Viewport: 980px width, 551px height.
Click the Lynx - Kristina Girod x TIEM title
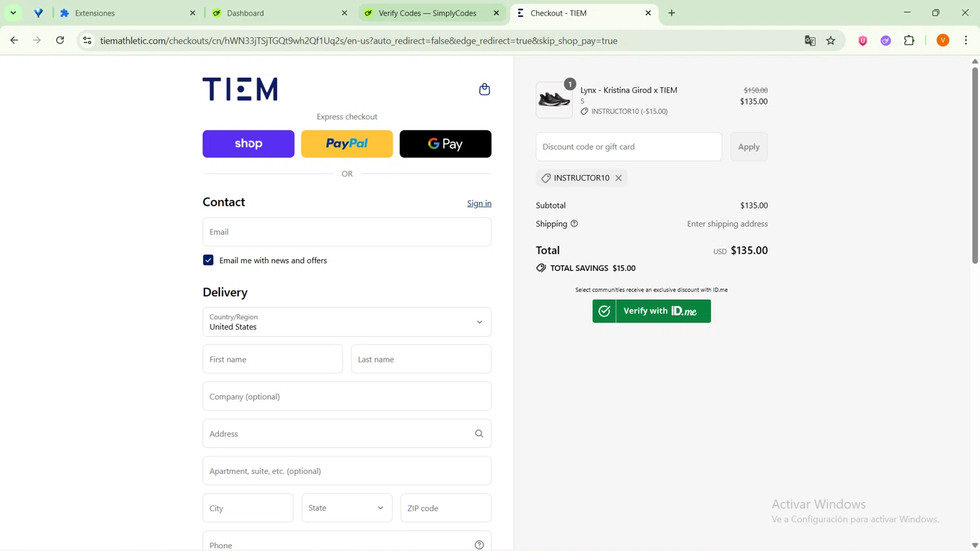(x=629, y=90)
